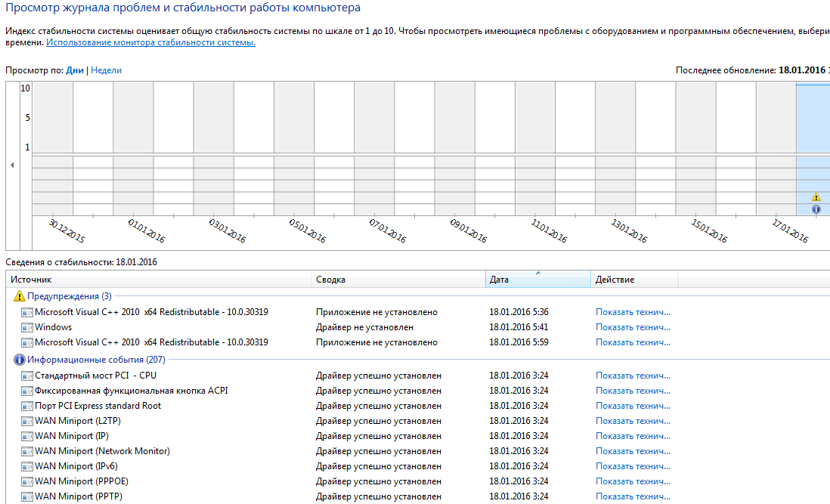Click the Источник column header
Viewport: 830px width, 504px height.
159,280
